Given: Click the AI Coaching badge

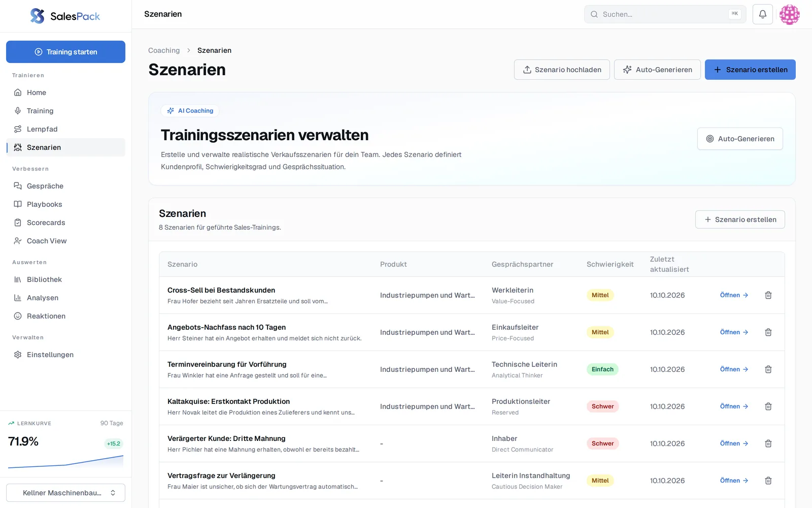Looking at the screenshot, I should point(190,111).
